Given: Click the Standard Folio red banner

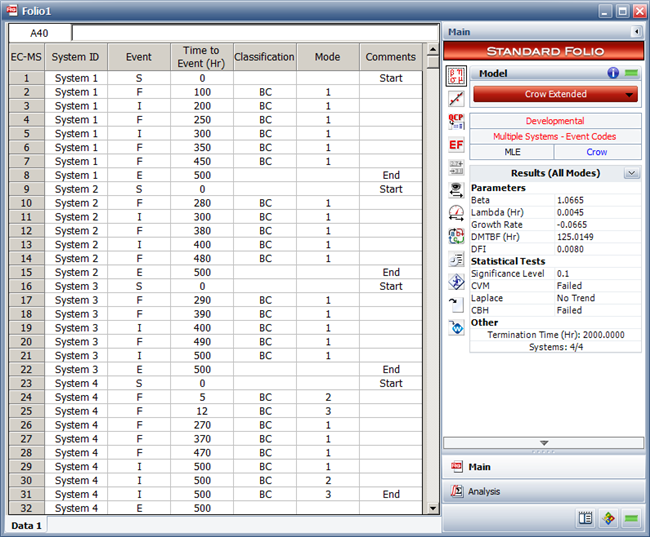Looking at the screenshot, I should [x=543, y=51].
